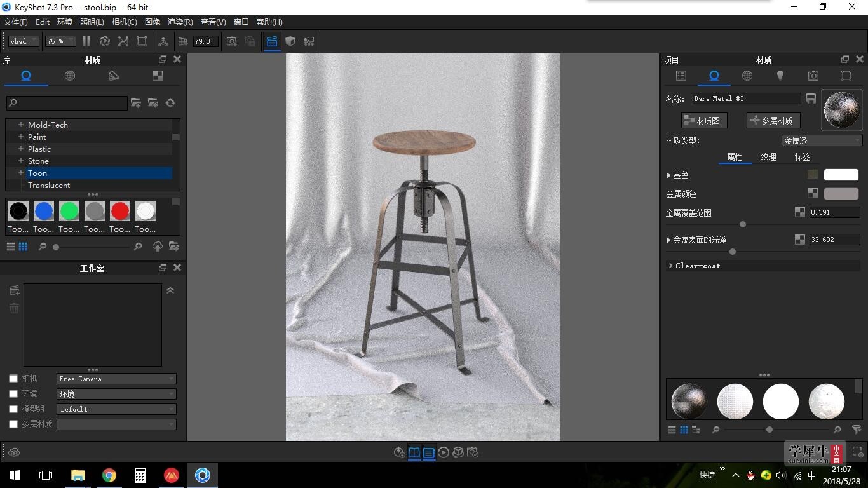868x488 pixels.
Task: Select the blue Toon material thumbnail
Action: pyautogui.click(x=43, y=211)
